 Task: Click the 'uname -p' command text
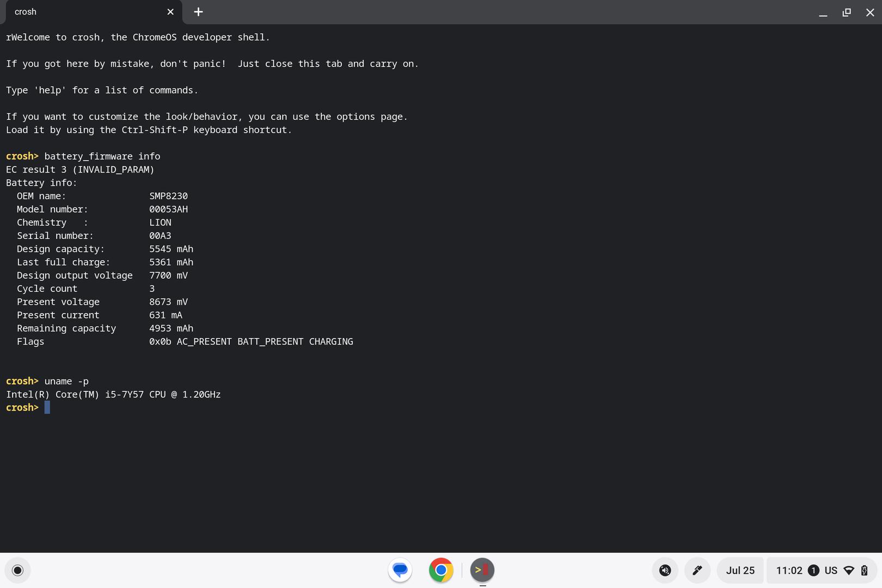click(66, 381)
